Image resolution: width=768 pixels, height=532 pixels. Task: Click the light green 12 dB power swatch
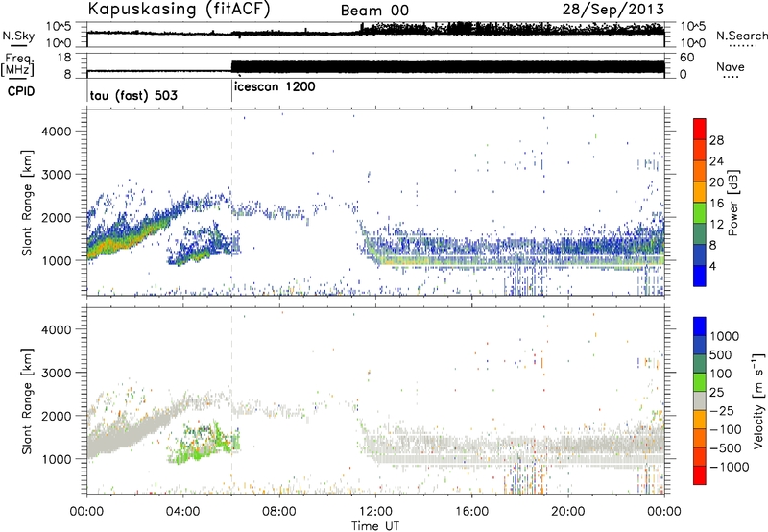(700, 212)
